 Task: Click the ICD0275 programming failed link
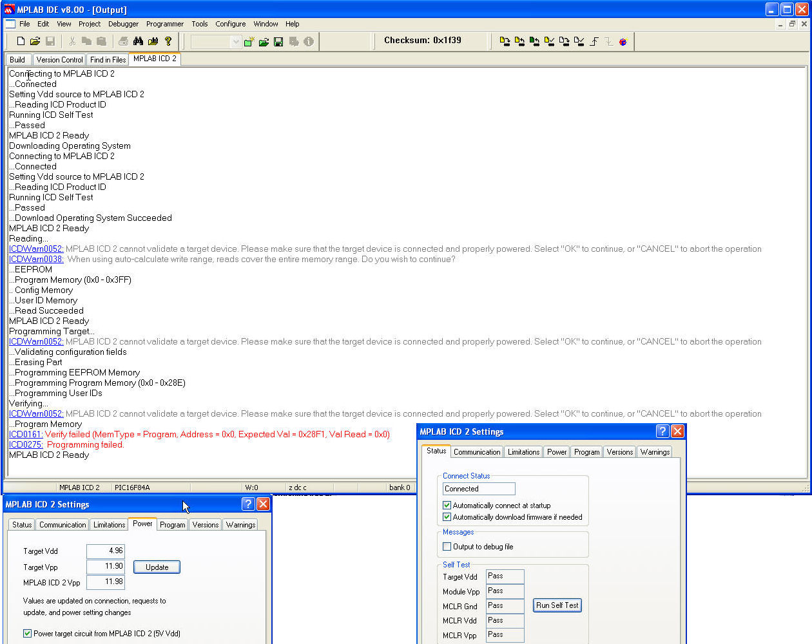[x=26, y=445]
